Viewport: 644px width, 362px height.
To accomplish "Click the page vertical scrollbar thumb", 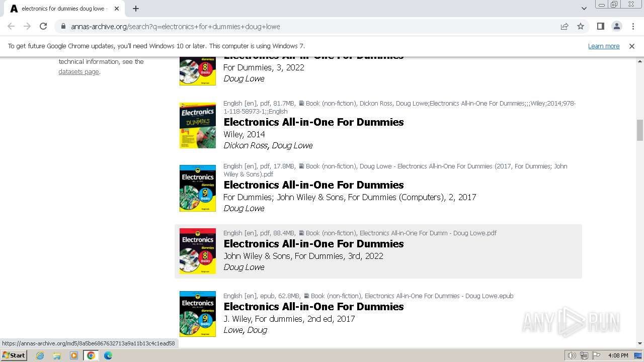I will [640, 130].
